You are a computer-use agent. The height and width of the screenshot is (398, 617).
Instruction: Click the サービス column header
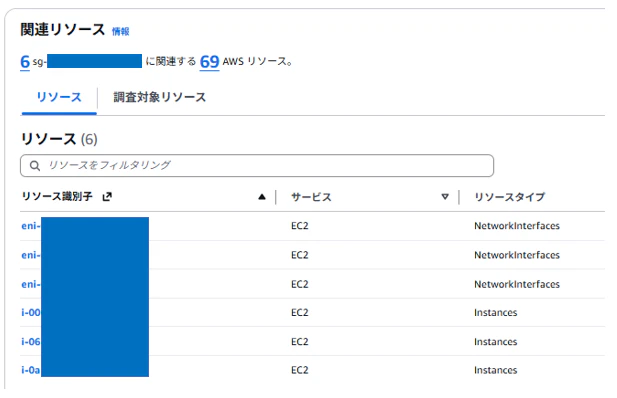pos(311,197)
